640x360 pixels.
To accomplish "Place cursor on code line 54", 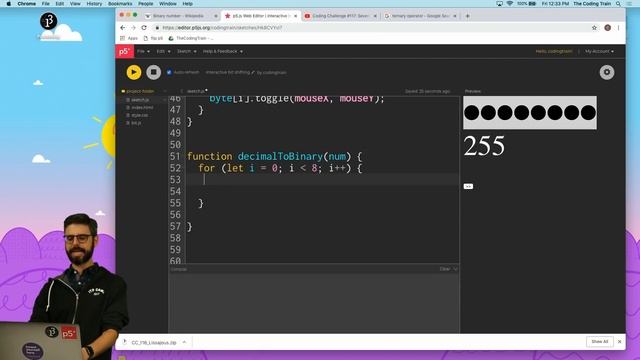I will 322,191.
